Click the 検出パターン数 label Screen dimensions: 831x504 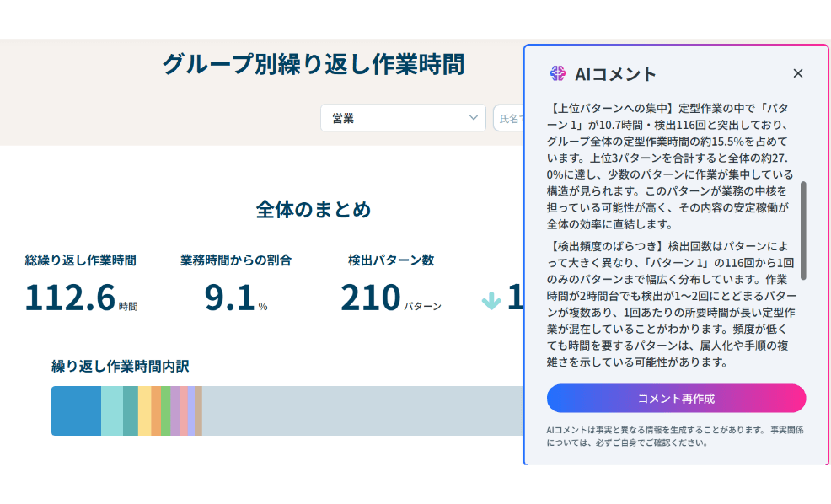[x=391, y=260]
